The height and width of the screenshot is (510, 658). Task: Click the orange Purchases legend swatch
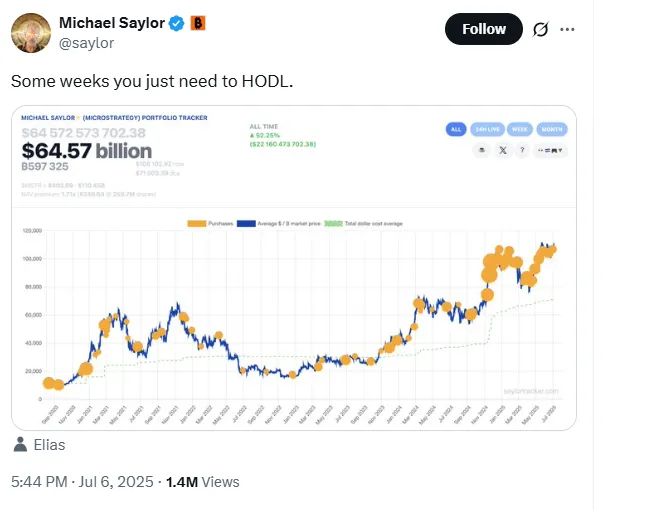pyautogui.click(x=198, y=222)
